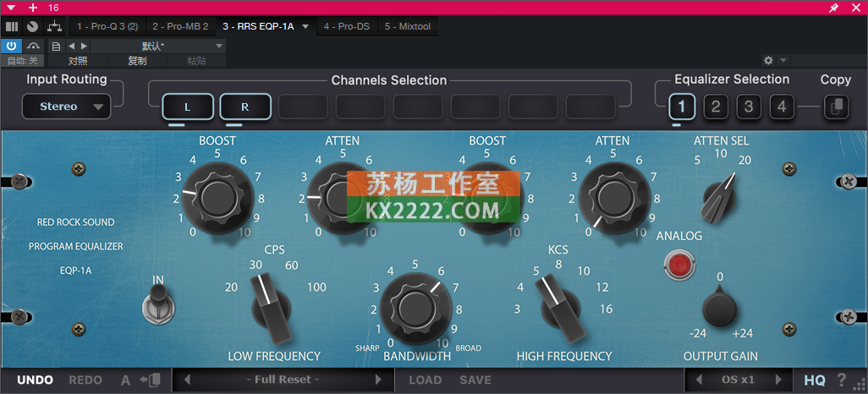Expand the RRS EQP-1A tab dropdown arrow

(305, 26)
